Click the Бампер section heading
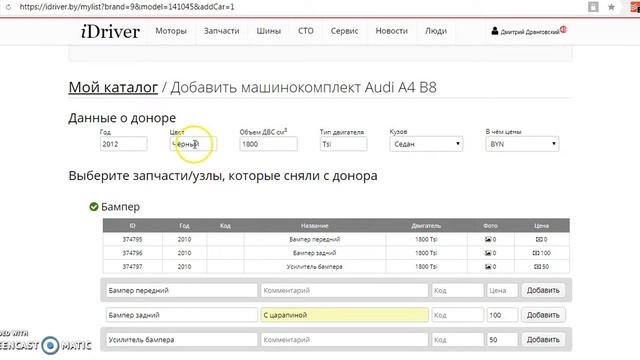This screenshot has height=360, width=640. coord(120,207)
